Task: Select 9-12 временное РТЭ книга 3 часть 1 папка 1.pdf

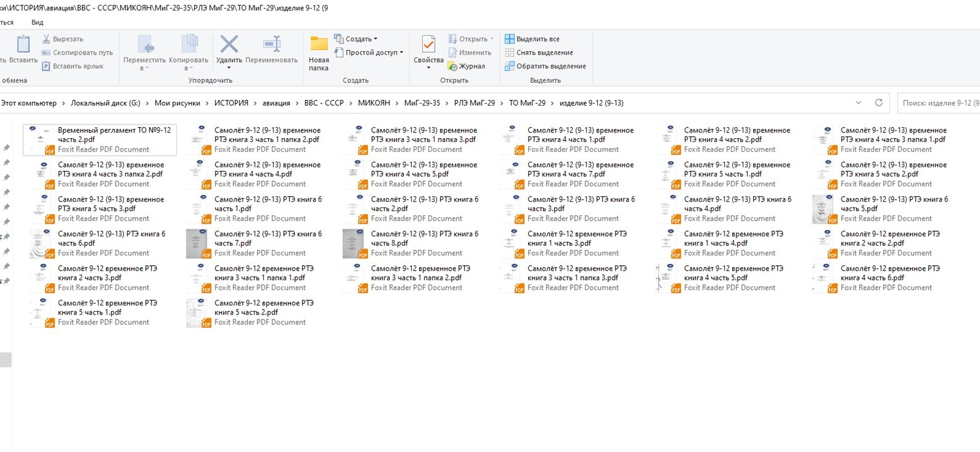Action: click(x=256, y=278)
